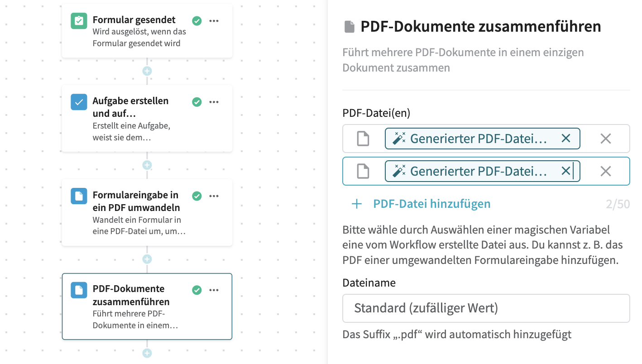This screenshot has height=364, width=642.
Task: Add a step below Formular gesendet via plus connector
Action: pyautogui.click(x=147, y=71)
